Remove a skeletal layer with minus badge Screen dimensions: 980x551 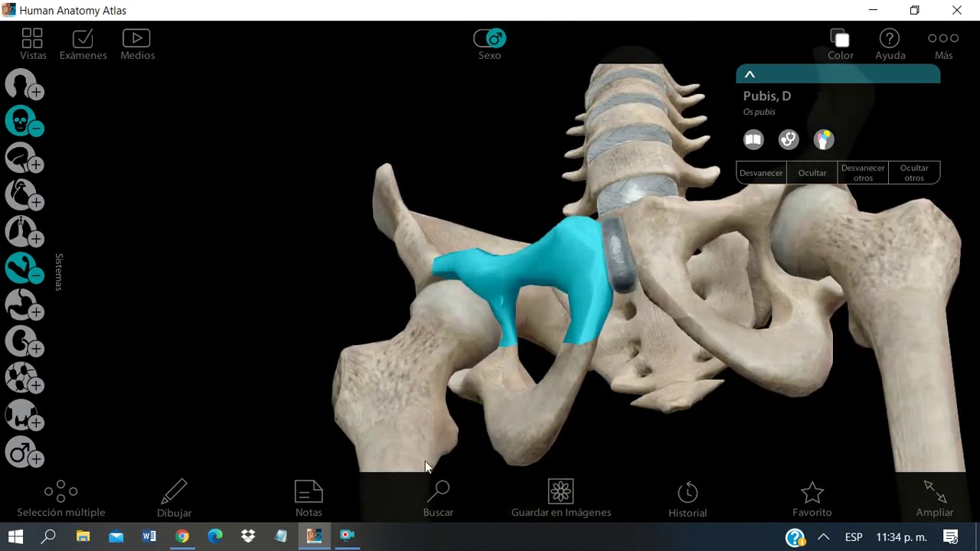[36, 129]
